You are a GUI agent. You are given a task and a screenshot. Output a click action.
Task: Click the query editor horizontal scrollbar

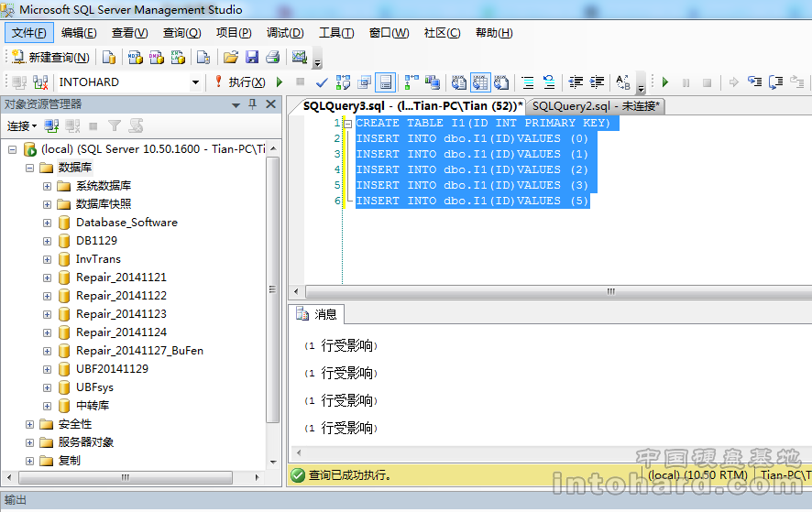[x=559, y=291]
